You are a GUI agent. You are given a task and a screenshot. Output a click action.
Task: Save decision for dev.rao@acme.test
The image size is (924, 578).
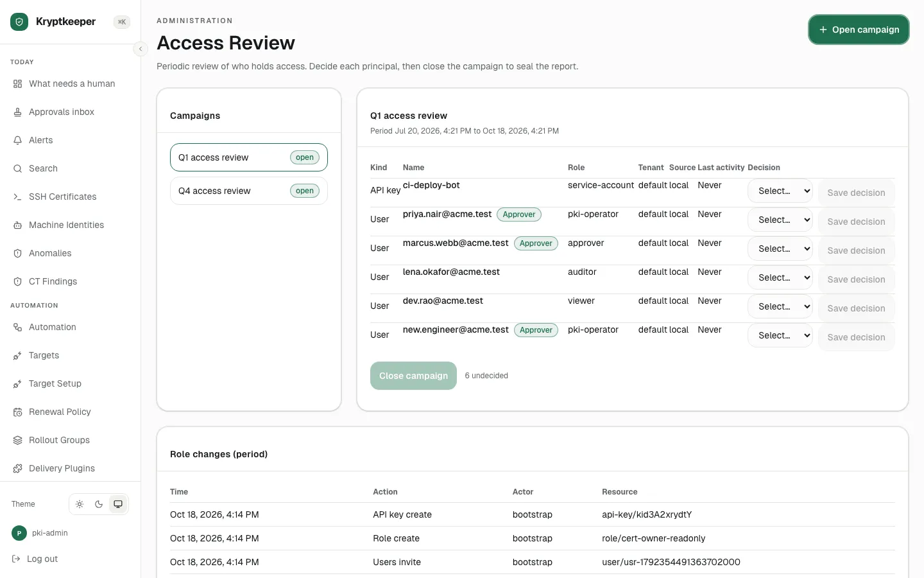(856, 308)
